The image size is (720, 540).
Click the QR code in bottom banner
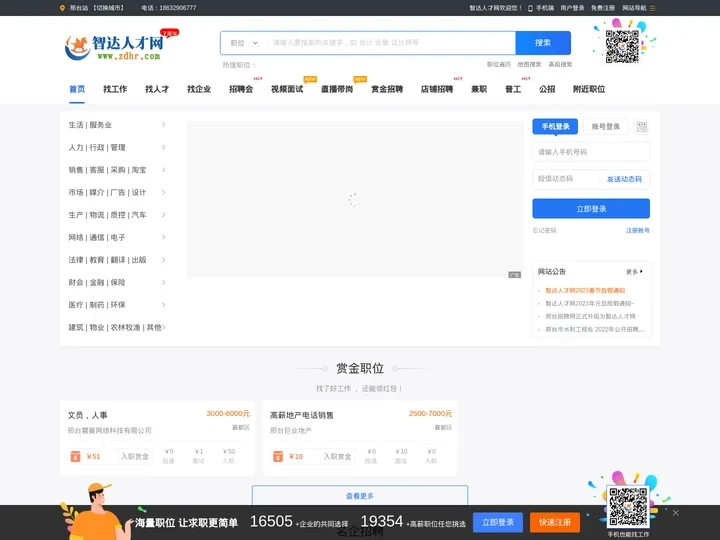tap(628, 507)
